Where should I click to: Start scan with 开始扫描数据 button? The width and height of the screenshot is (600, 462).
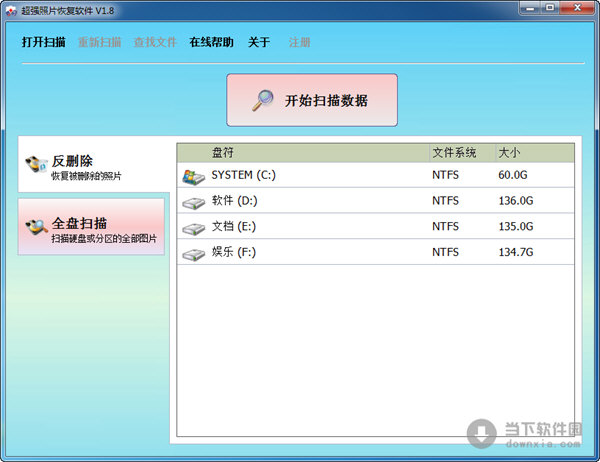pos(312,100)
